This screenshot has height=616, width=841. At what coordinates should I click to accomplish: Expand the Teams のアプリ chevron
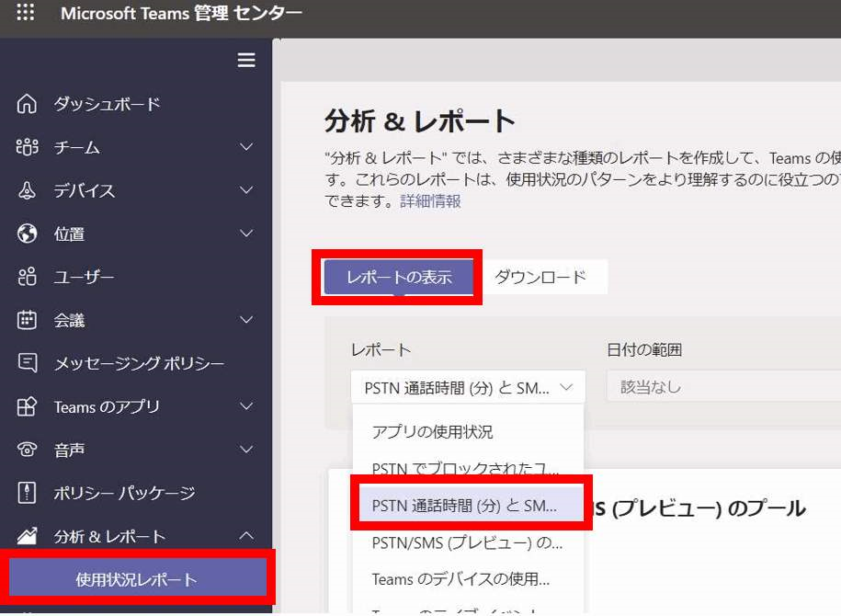[246, 406]
